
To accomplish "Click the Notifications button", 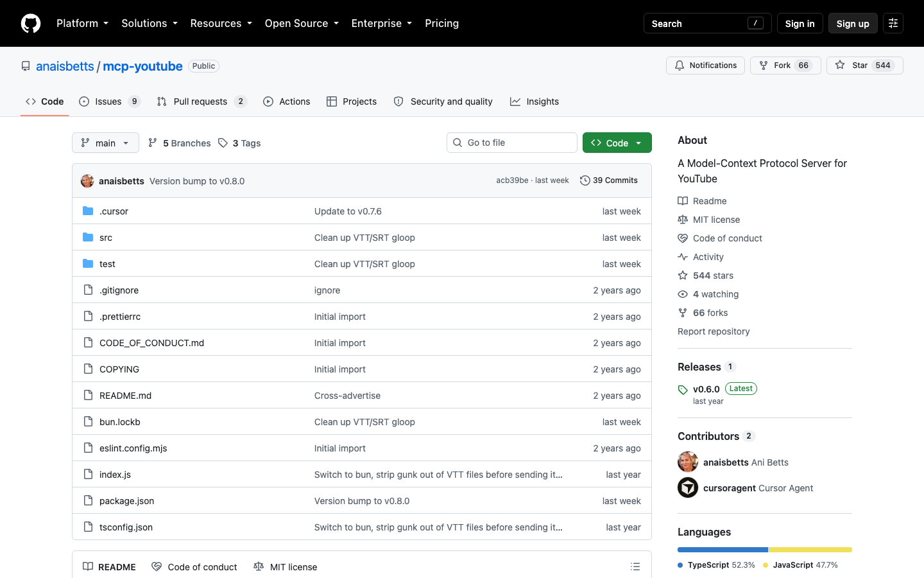I will tap(705, 66).
